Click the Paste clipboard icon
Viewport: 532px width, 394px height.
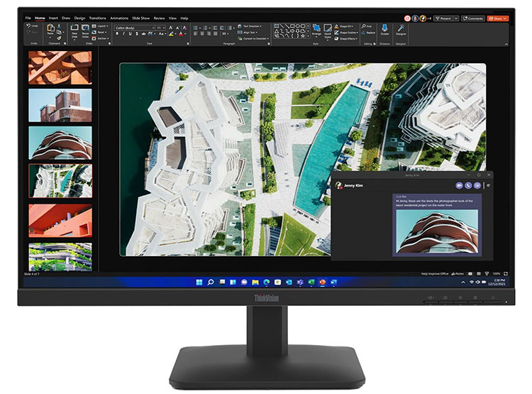[50, 29]
